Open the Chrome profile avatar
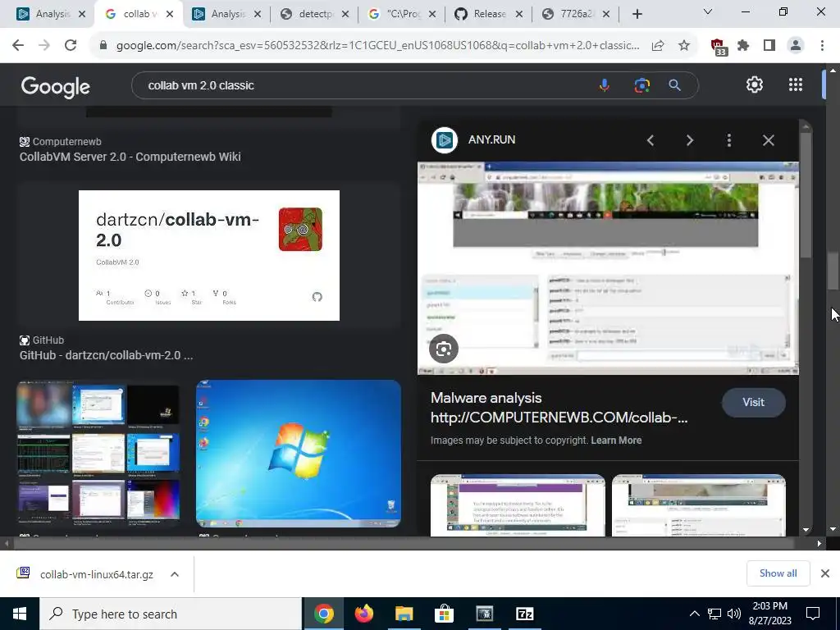 [x=796, y=46]
